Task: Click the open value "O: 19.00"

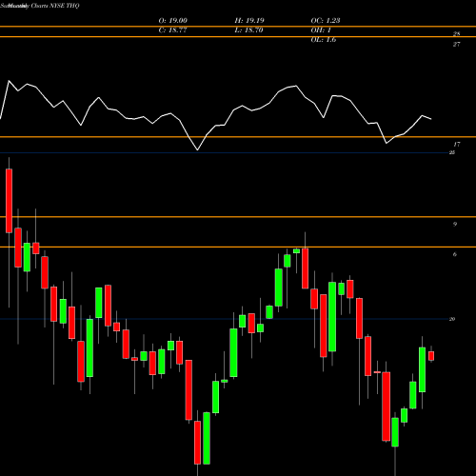Action: [173, 21]
